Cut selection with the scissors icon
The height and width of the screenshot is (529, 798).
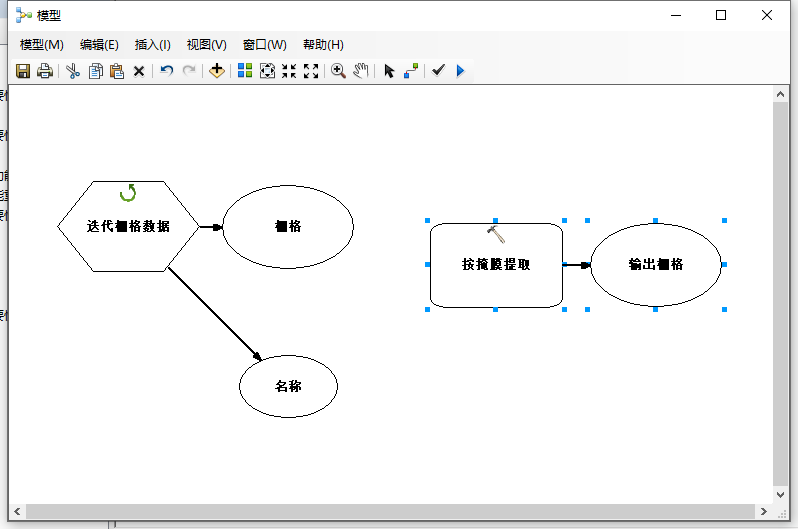click(73, 71)
